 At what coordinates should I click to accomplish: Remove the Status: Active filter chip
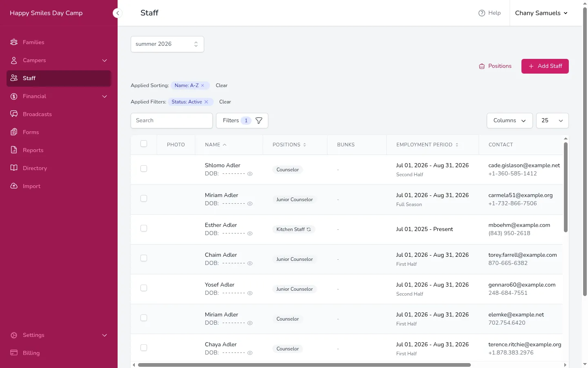coord(206,102)
